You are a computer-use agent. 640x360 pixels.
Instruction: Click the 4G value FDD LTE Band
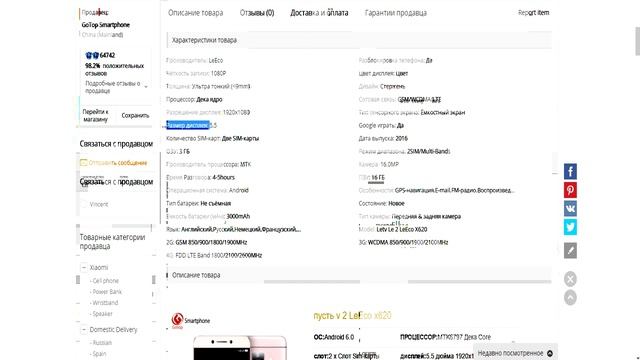click(219, 256)
